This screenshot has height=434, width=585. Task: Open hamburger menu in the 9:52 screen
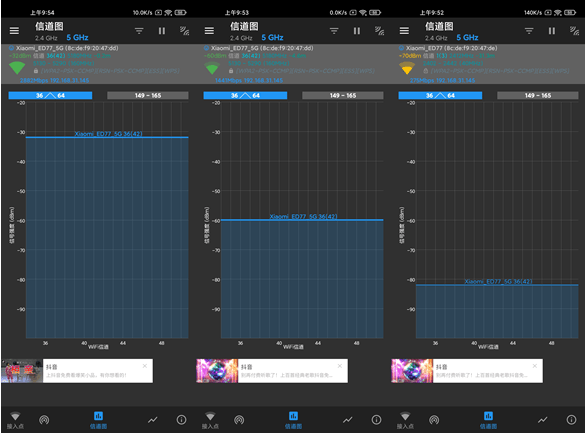coord(404,31)
